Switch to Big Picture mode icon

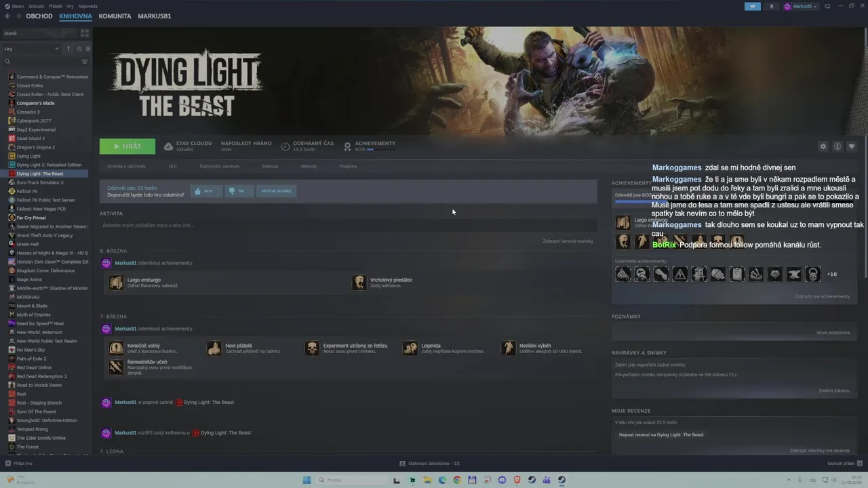click(x=827, y=6)
